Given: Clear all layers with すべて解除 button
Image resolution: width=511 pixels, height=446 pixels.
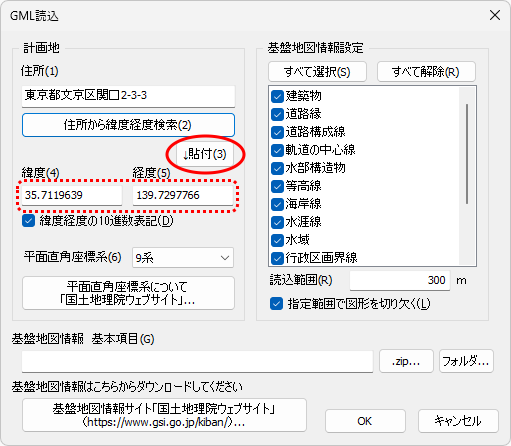Looking at the screenshot, I should [x=426, y=72].
